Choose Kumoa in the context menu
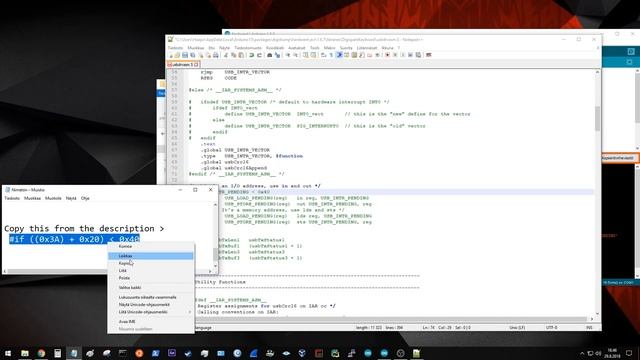The image size is (640, 360). 151,247
